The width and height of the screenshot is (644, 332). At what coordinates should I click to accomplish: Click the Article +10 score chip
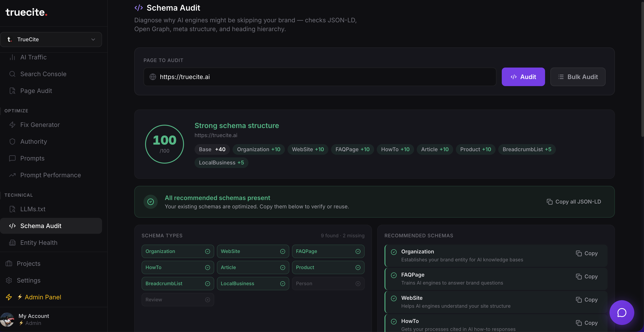[435, 149]
